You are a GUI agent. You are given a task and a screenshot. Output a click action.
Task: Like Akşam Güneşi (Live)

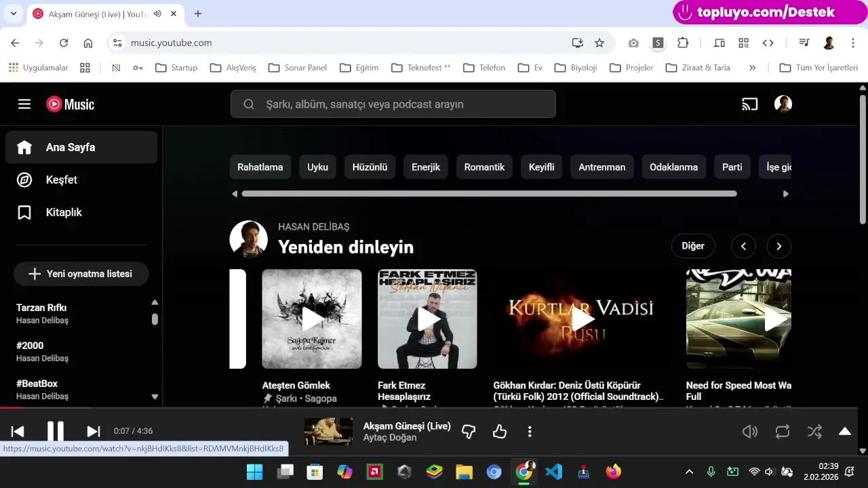point(500,431)
